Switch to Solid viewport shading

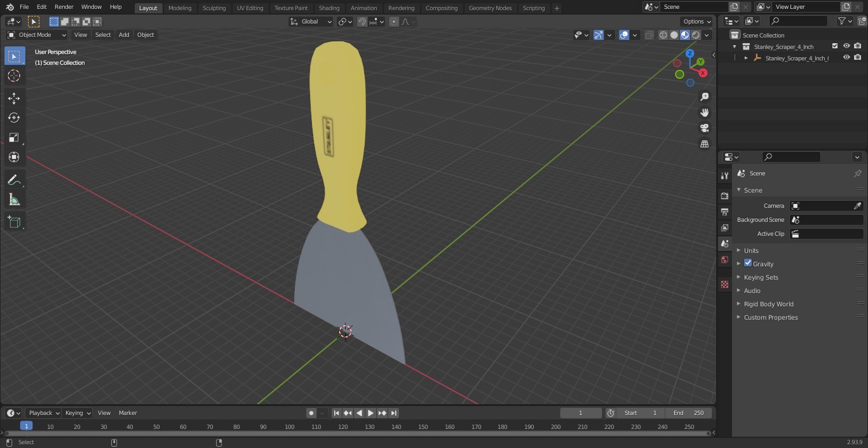tap(674, 35)
